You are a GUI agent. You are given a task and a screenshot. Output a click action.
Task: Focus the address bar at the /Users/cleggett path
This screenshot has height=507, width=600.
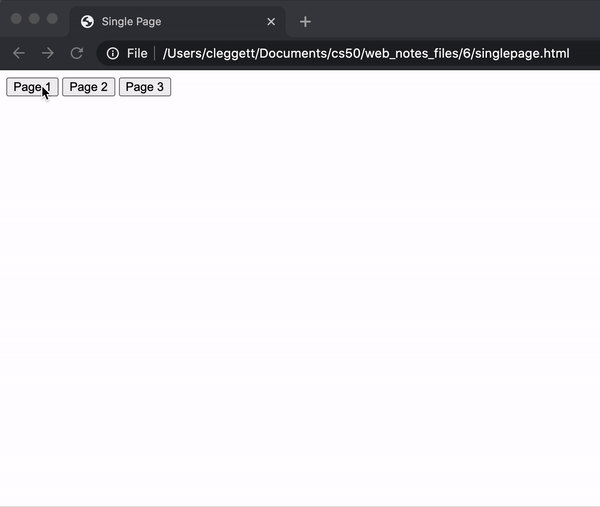pyautogui.click(x=220, y=53)
